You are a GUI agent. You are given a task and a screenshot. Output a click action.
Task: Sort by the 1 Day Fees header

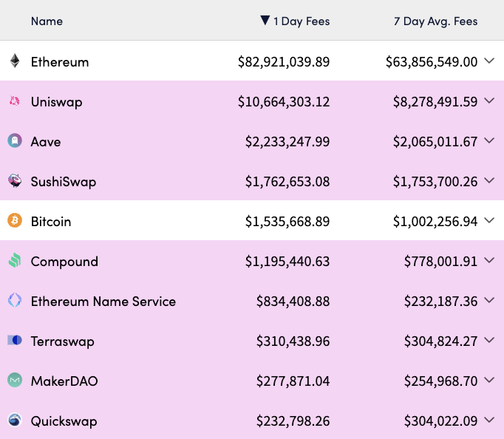(x=302, y=21)
